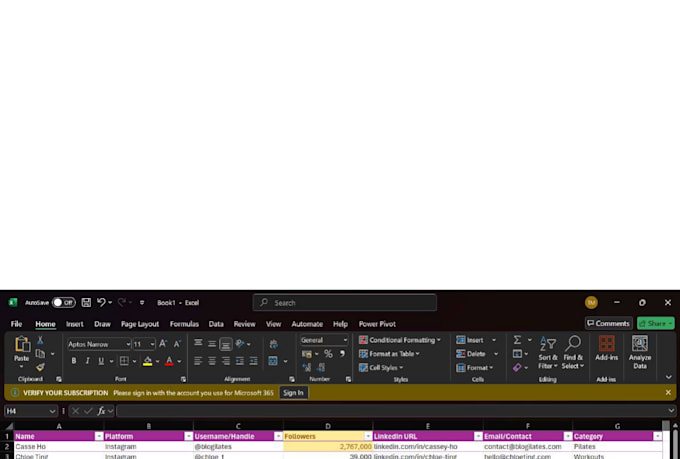
Task: Align text right
Action: click(x=226, y=361)
